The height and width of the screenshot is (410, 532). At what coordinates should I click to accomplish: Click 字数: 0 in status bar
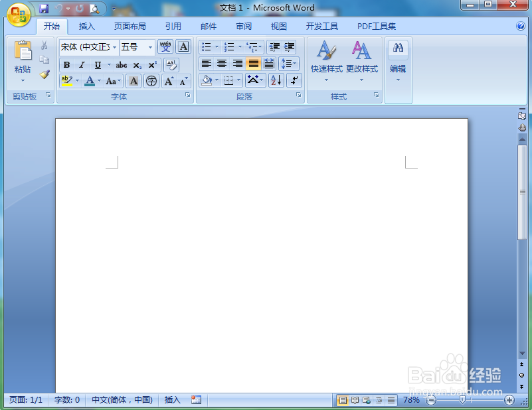(x=67, y=400)
